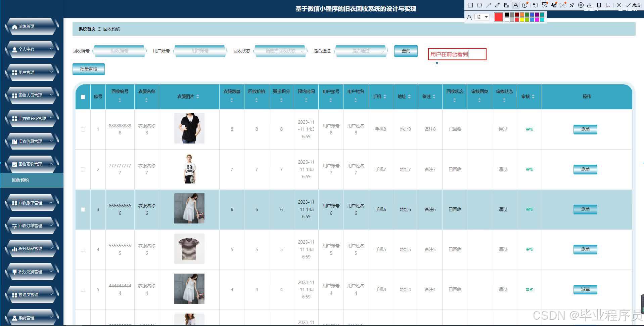Open the 是否通过 filter dropdown
Image resolution: width=644 pixels, height=326 pixels.
coord(361,51)
